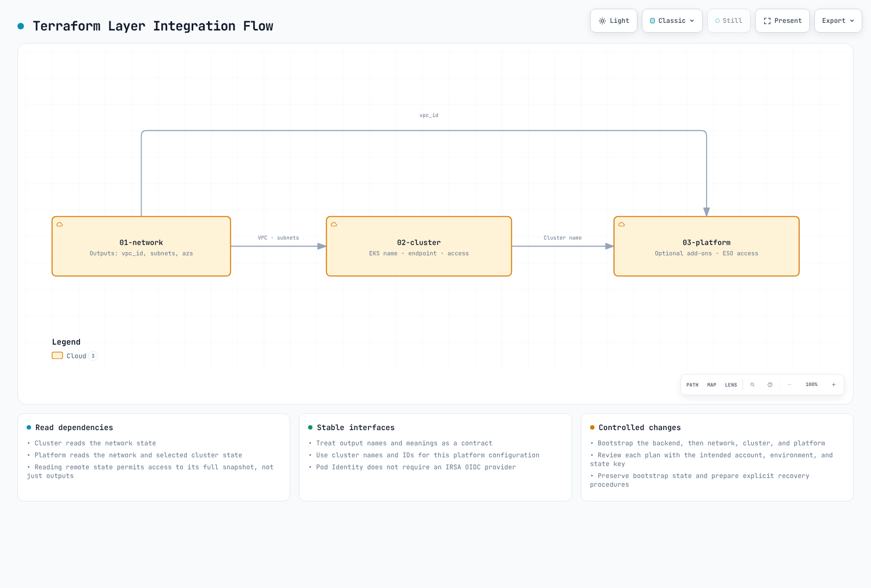Click 'Review each plan with the intended account' bullet
Image resolution: width=871 pixels, height=588 pixels.
coord(711,460)
